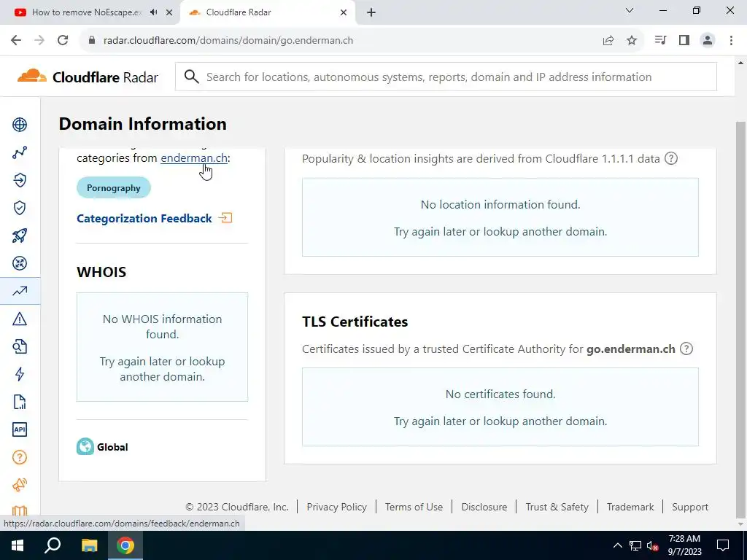Open the warning triangle outage sidebar icon
Image resolution: width=747 pixels, height=560 pixels.
[x=20, y=319]
